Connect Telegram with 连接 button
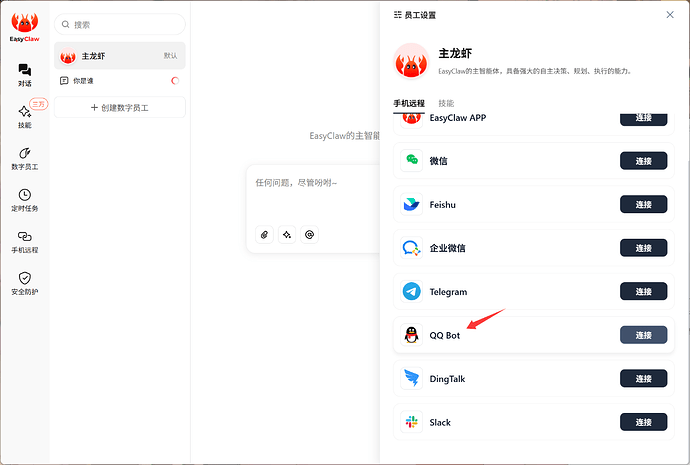 click(643, 291)
